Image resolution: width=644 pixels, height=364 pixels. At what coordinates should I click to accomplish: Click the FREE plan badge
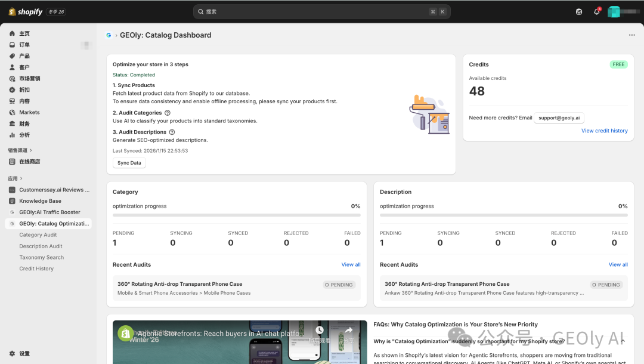click(618, 64)
